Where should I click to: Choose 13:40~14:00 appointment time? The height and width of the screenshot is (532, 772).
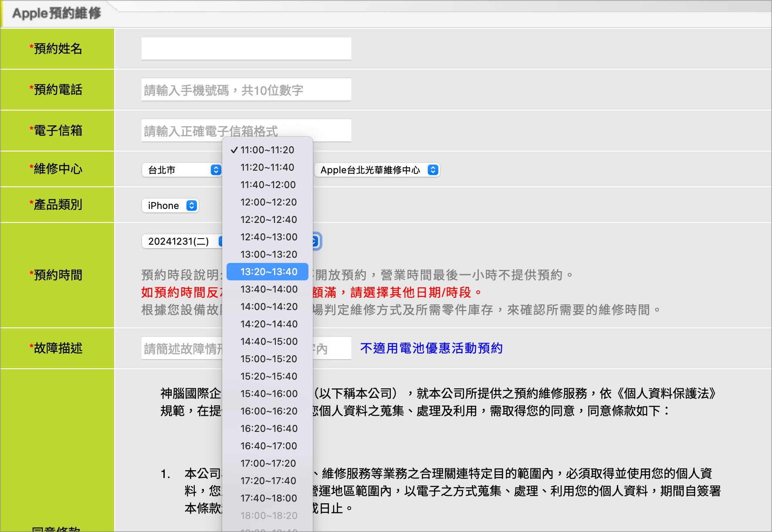[267, 289]
